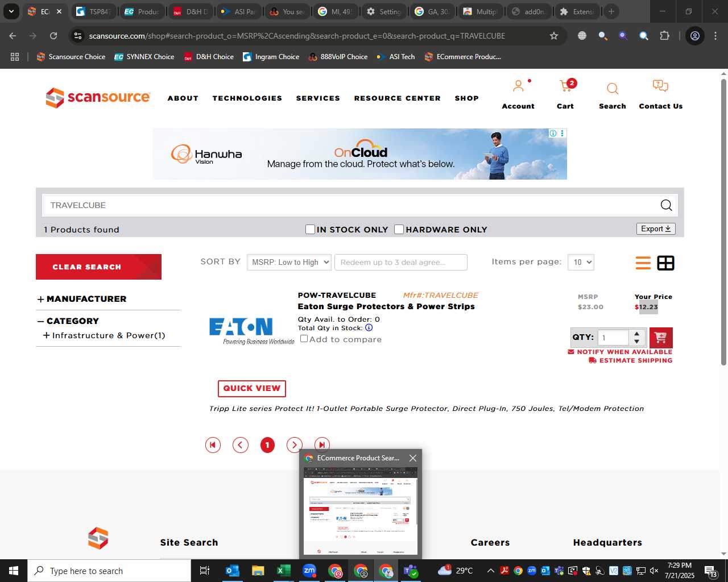The image size is (728, 582).
Task: Click Export button
Action: [x=656, y=228]
